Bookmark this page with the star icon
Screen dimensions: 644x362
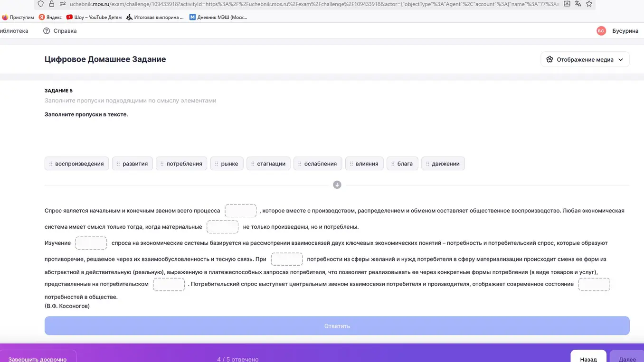pos(589,4)
